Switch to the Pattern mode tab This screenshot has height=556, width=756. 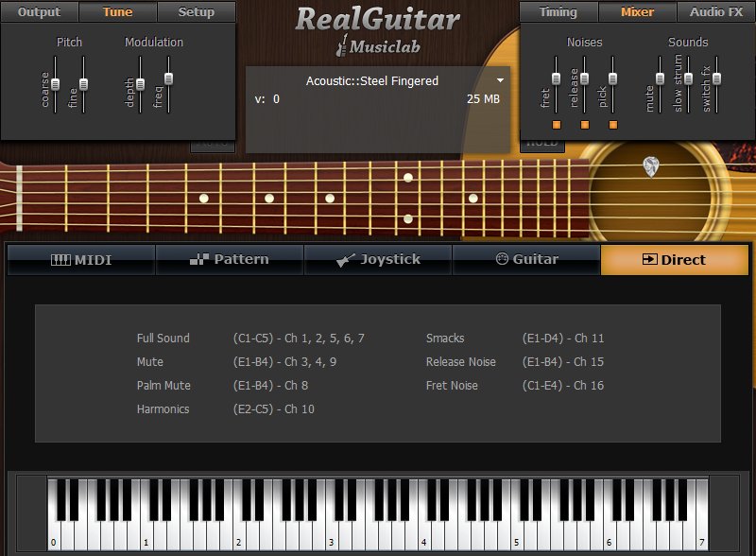click(230, 259)
